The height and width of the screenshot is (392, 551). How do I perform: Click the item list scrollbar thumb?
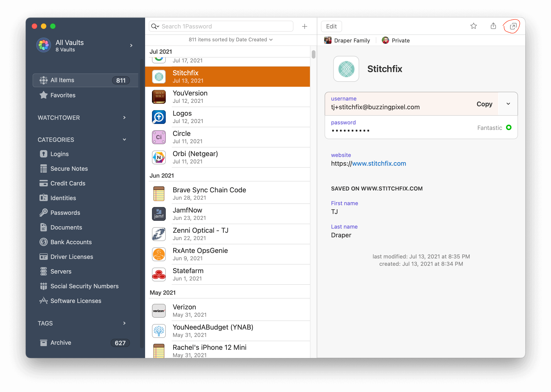[313, 54]
